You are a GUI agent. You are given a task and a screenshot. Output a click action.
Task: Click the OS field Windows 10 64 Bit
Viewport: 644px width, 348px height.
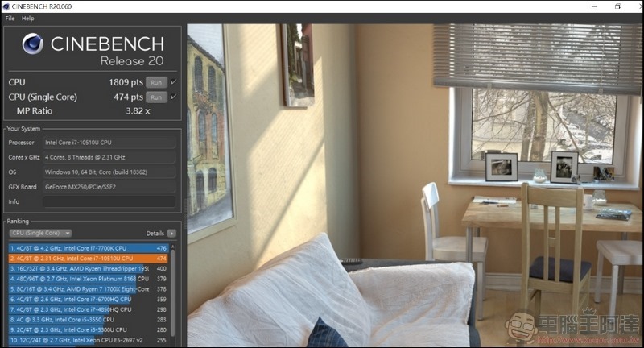tap(109, 172)
